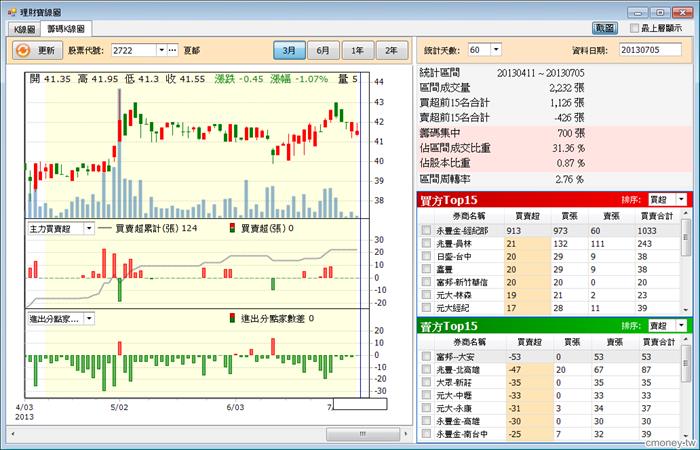
Task: Check the 富邦-大安 row checkbox
Action: coord(426,356)
